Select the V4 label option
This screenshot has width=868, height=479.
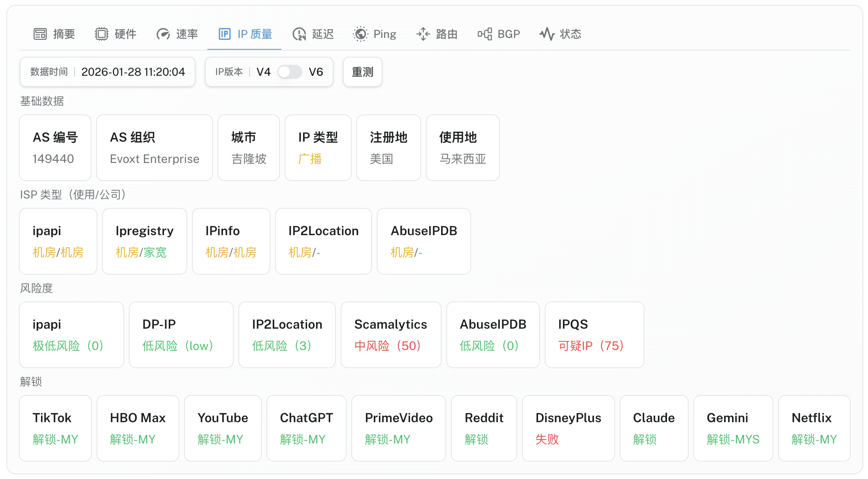[x=263, y=72]
